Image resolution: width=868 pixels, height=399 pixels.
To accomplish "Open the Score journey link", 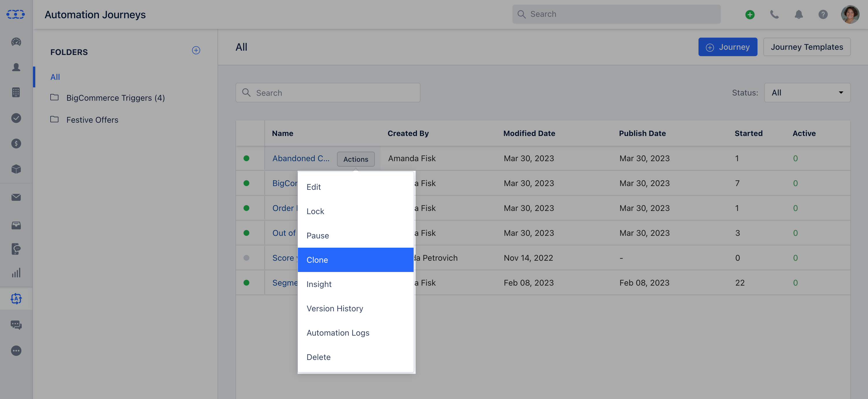I will click(x=285, y=258).
